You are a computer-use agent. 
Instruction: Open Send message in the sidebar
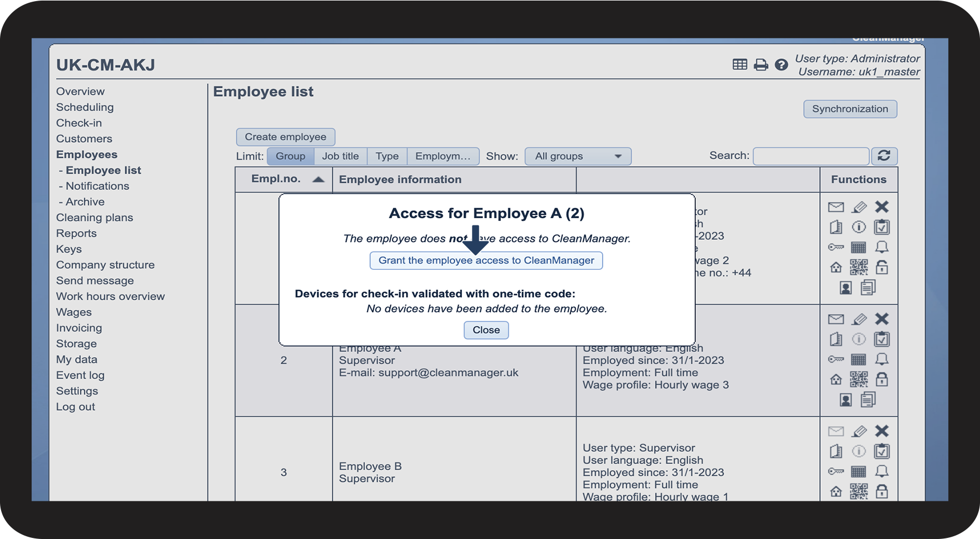click(95, 281)
